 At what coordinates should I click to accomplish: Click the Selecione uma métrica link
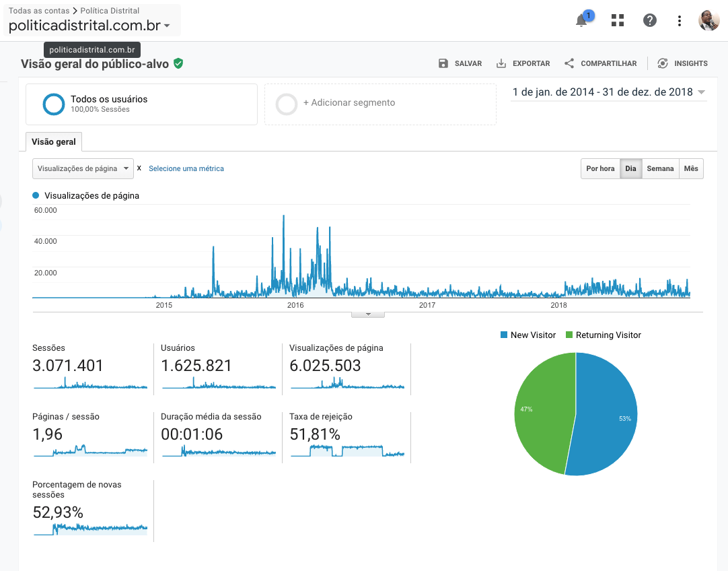tap(186, 168)
